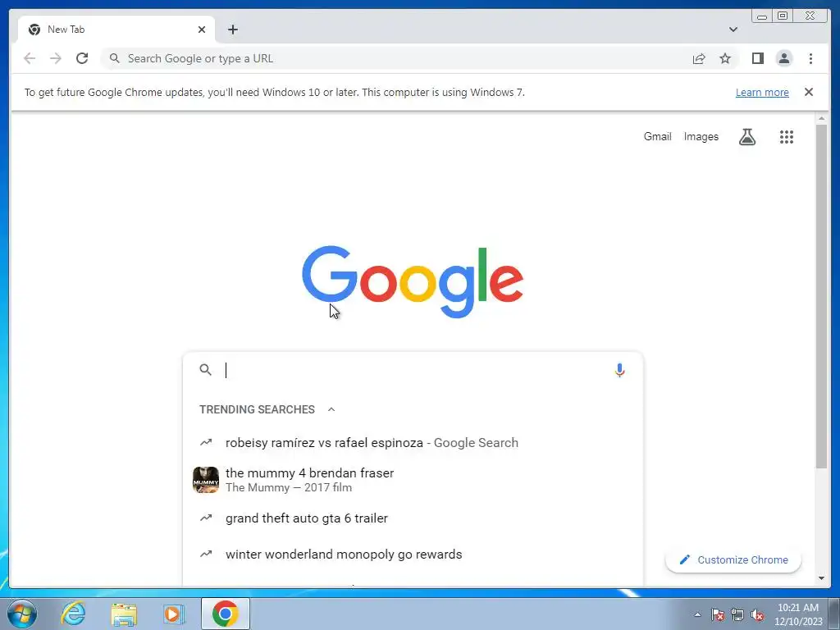Start voice search with microphone icon
This screenshot has width=840, height=630.
(619, 370)
